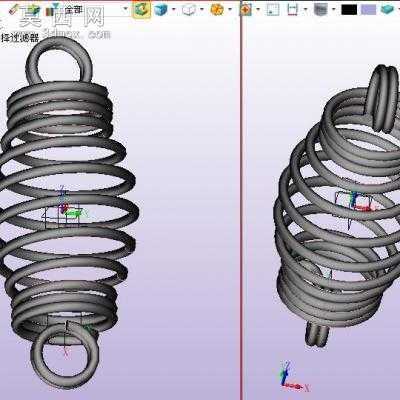
Task: Click the eraser brush toolbar icon
Action: pyautogui.click(x=13, y=9)
